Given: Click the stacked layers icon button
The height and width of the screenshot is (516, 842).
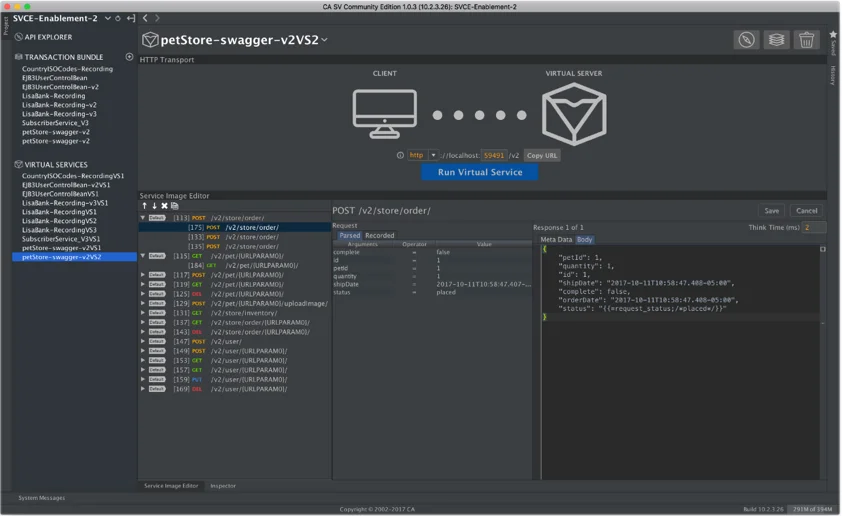Looking at the screenshot, I should tap(776, 40).
